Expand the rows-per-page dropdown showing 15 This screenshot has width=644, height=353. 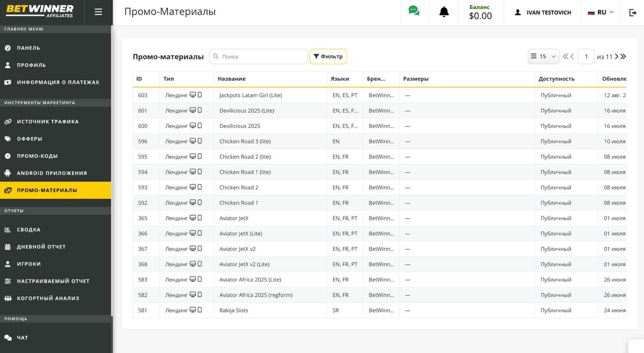543,56
